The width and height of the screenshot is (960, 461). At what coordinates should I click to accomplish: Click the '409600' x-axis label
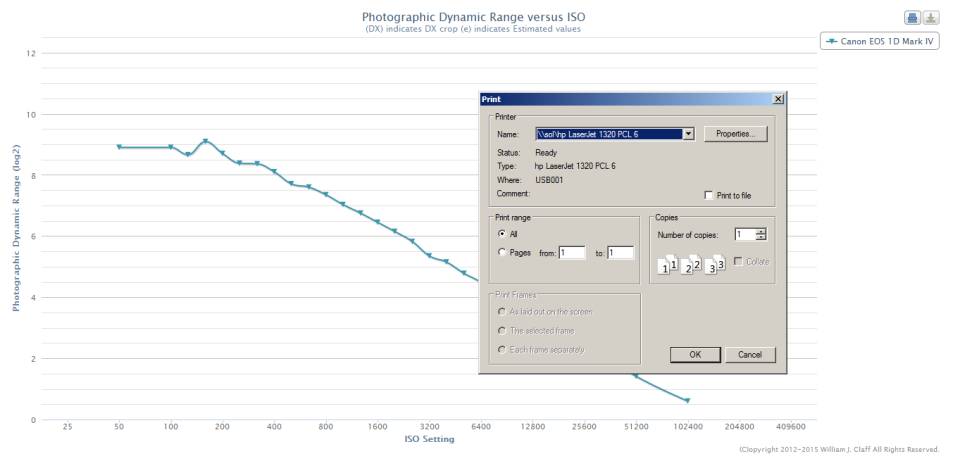(790, 426)
